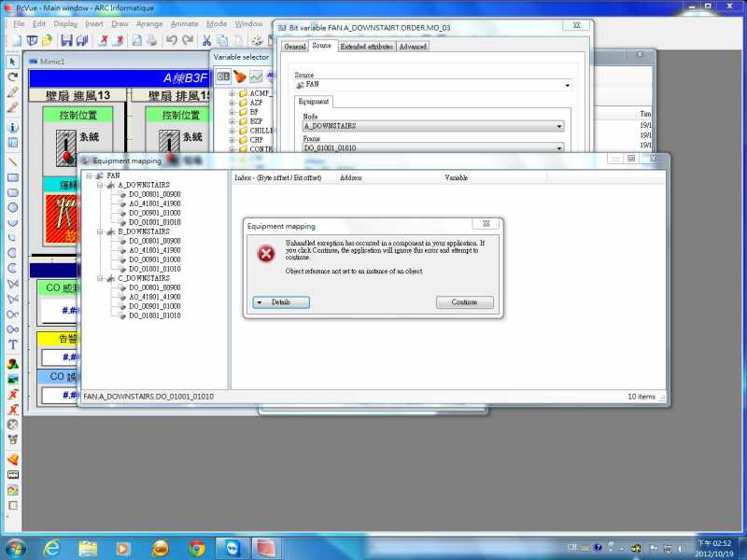Expand the AZP folder in Variable selector
The width and height of the screenshot is (747, 560).
pos(232,103)
